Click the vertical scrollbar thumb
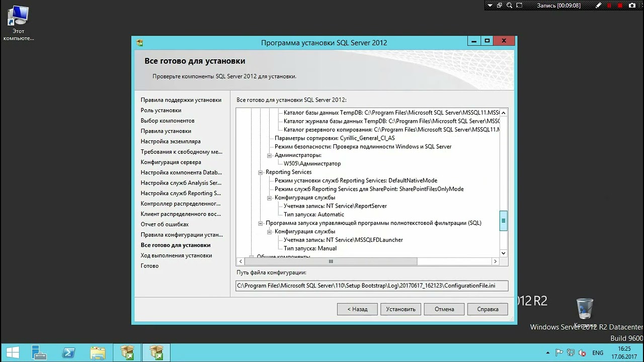This screenshot has height=362, width=644. 503,221
